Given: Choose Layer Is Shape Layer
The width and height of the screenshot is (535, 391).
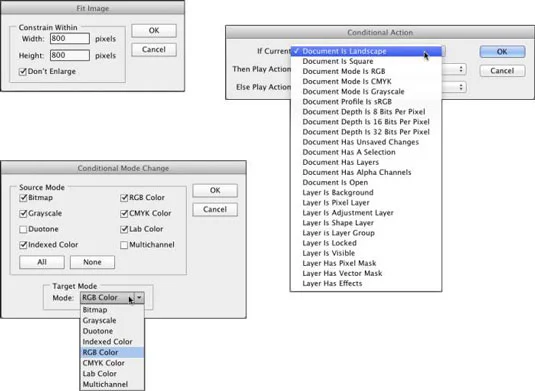Looking at the screenshot, I should 366,223.
